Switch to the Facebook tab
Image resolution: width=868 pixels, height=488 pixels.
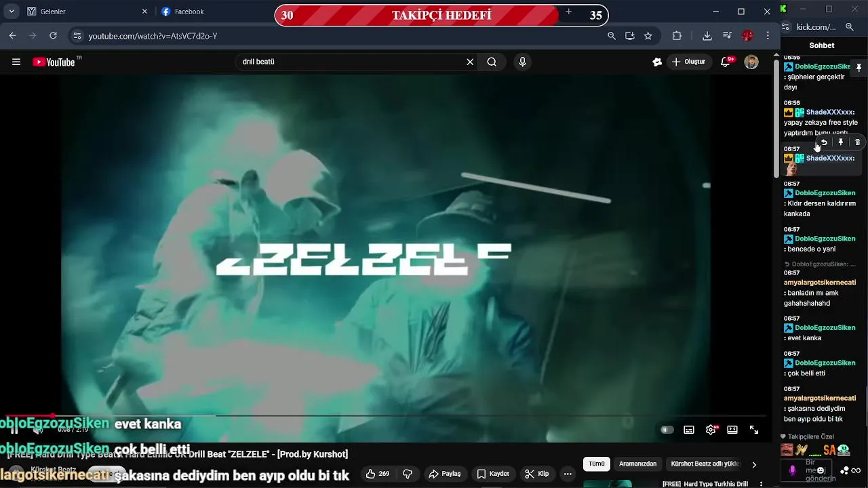[214, 12]
